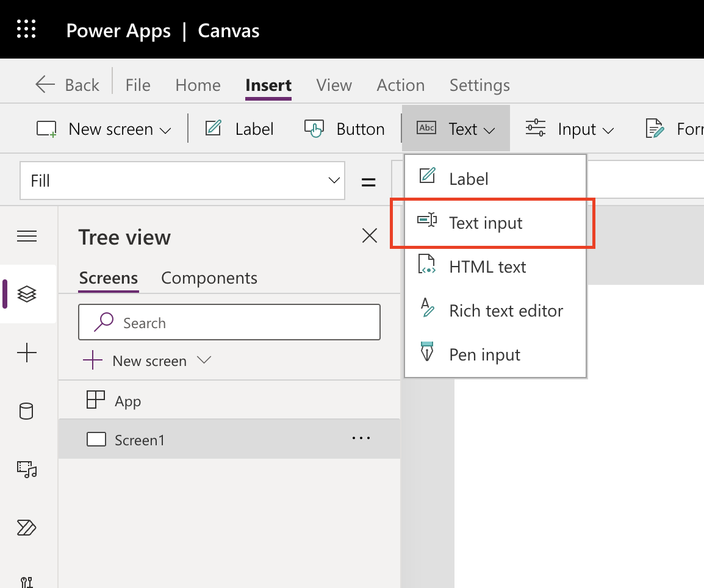This screenshot has height=588, width=704.
Task: Select the Rich text editor option
Action: pos(506,310)
